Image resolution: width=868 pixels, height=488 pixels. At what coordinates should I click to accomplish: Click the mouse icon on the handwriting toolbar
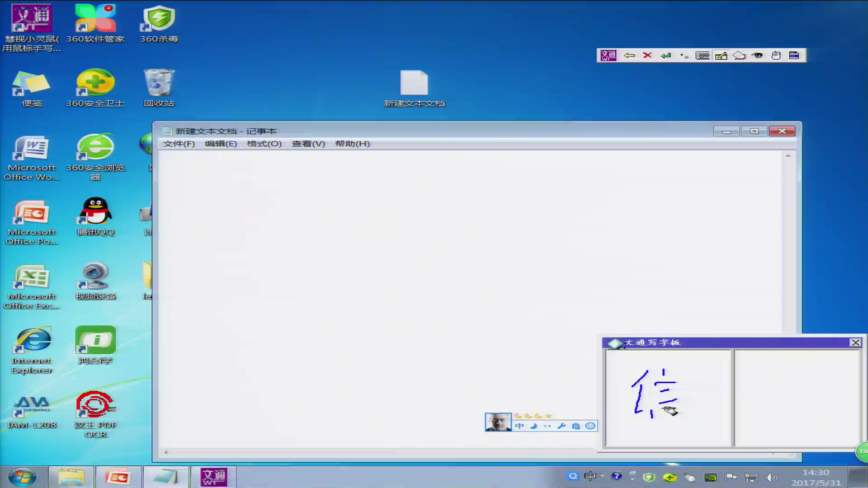[x=776, y=56]
